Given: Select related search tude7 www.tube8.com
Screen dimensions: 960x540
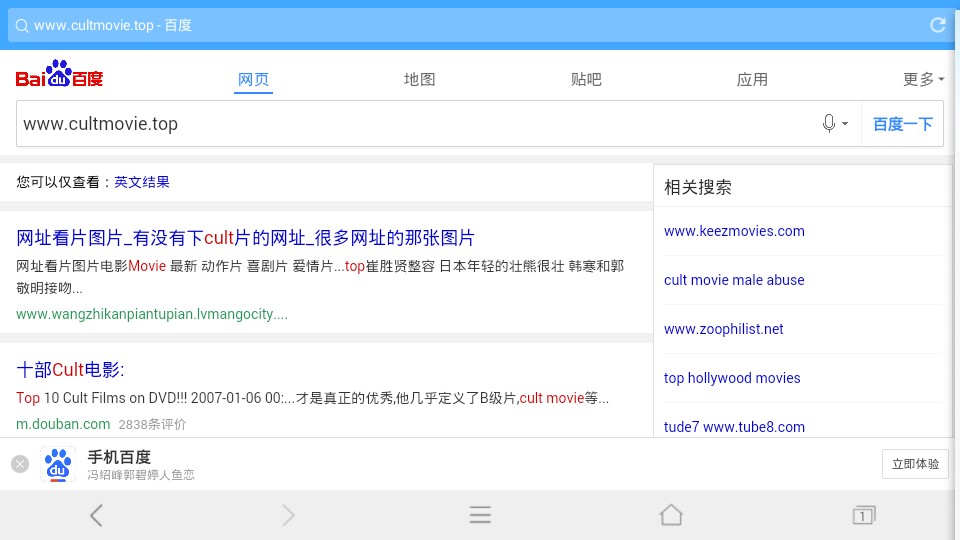Looking at the screenshot, I should 734,427.
